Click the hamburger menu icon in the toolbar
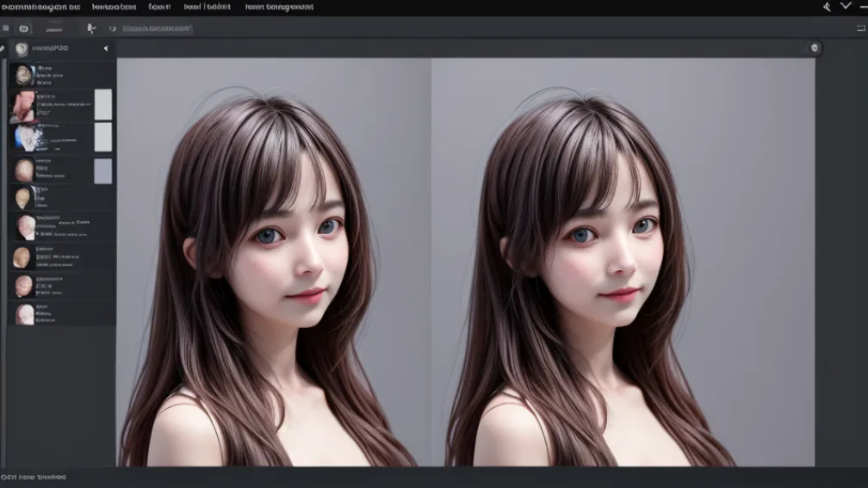The height and width of the screenshot is (488, 868). pos(6,28)
